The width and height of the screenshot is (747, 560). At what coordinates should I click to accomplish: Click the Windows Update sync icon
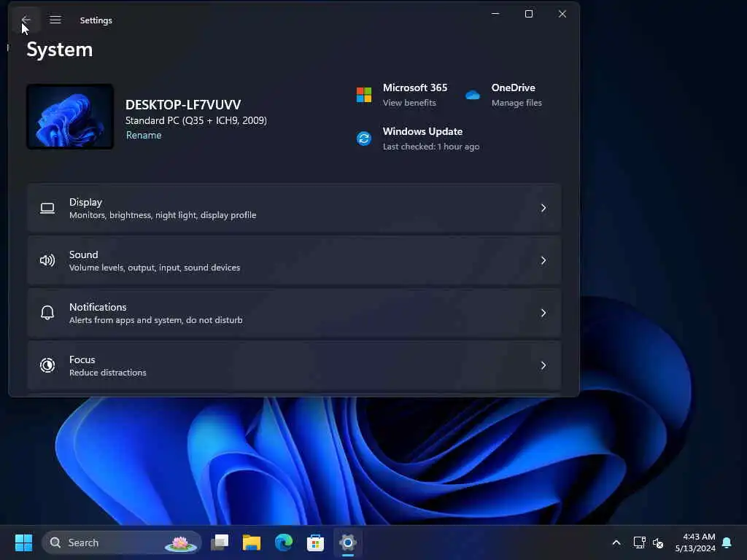(x=364, y=139)
